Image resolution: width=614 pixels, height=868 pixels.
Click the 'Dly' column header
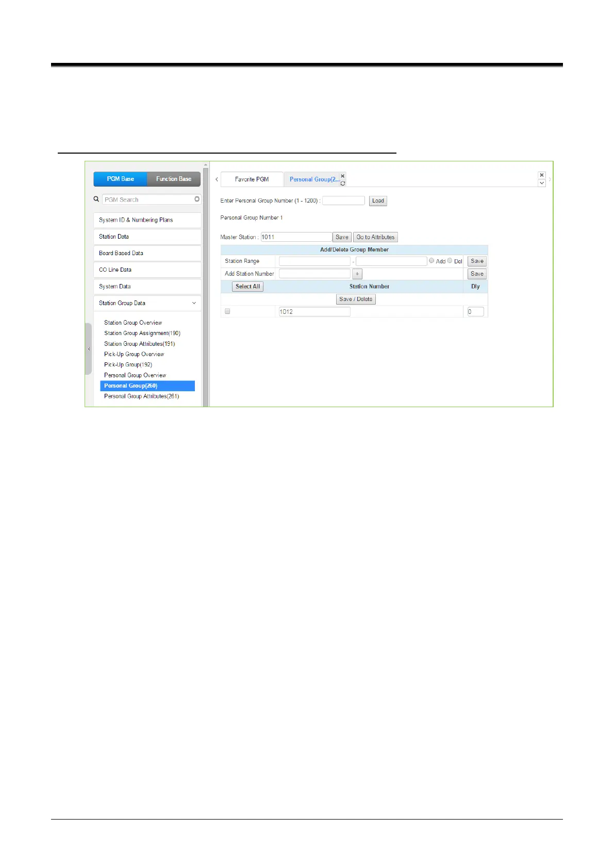click(x=475, y=287)
